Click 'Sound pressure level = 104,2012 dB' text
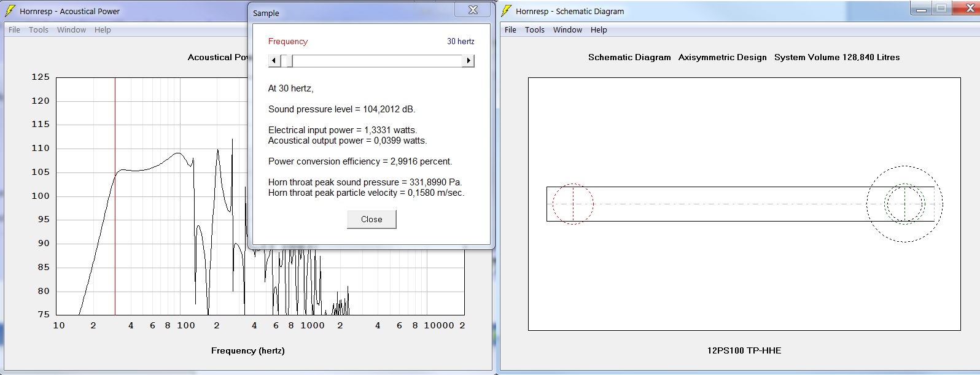Image resolution: width=980 pixels, height=375 pixels. (341, 109)
